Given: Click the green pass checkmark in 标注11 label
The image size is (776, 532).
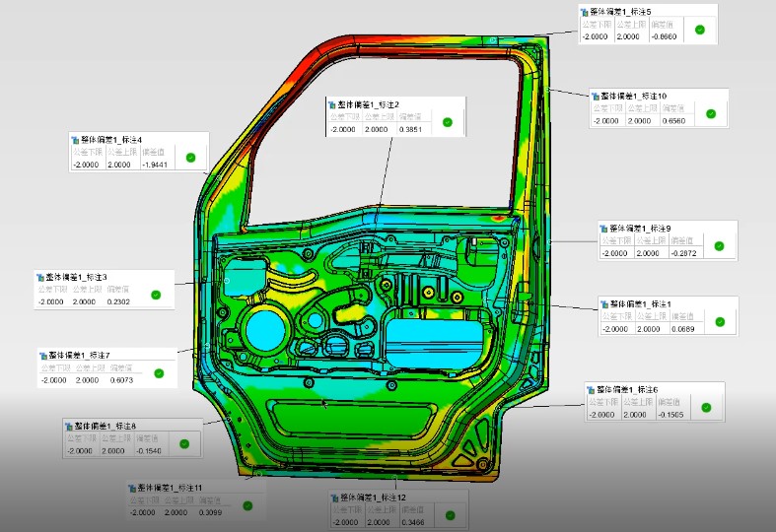Looking at the screenshot, I should [x=247, y=506].
